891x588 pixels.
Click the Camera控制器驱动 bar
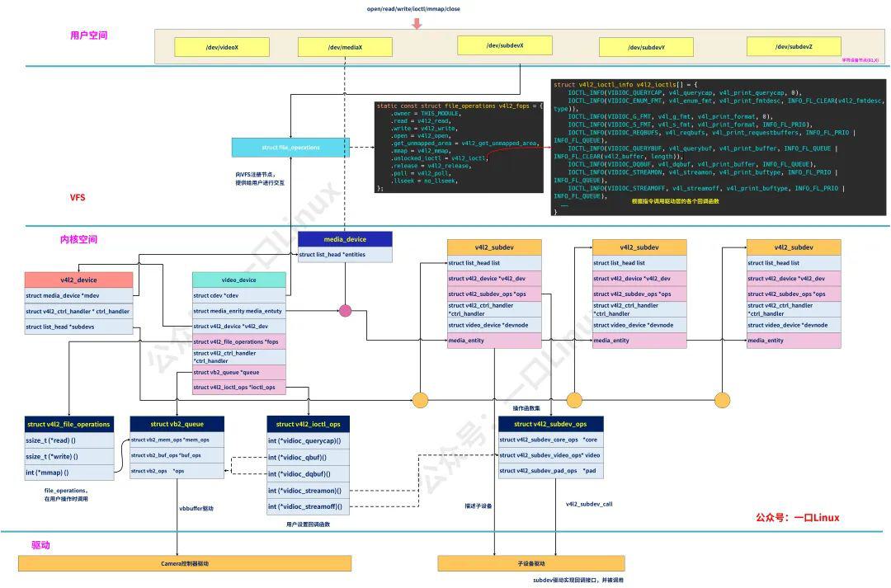(185, 563)
